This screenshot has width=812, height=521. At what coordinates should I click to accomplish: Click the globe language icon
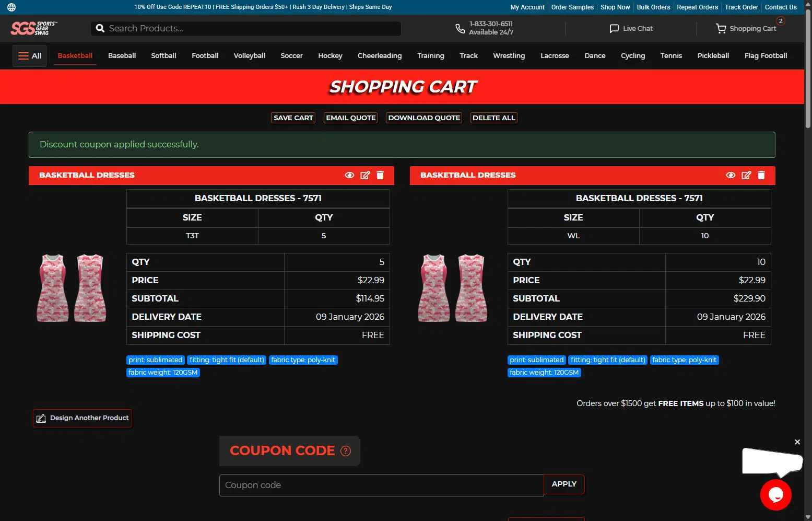coord(11,7)
